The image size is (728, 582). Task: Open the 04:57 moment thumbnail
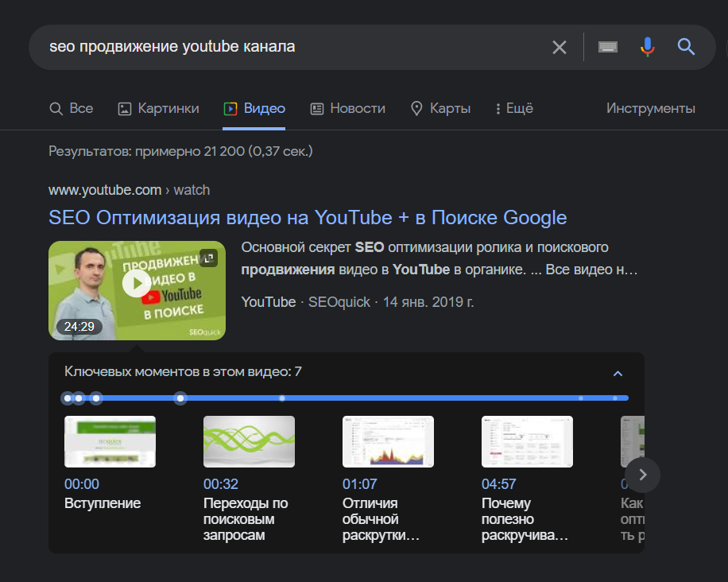[527, 442]
